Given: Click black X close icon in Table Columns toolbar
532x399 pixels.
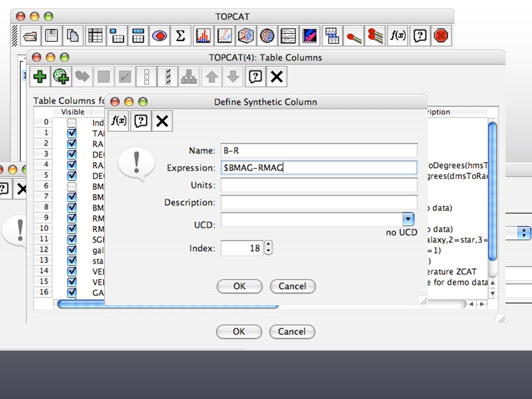Looking at the screenshot, I should 276,77.
